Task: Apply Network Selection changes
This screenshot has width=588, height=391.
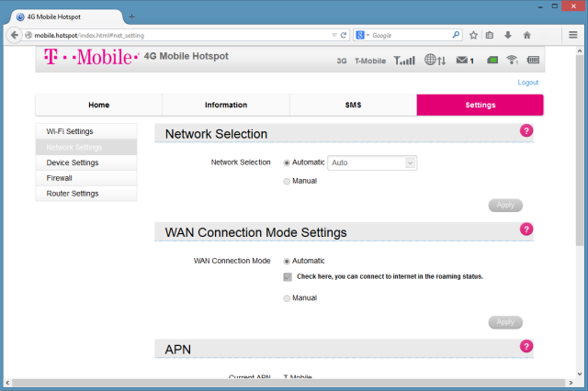Action: click(505, 206)
